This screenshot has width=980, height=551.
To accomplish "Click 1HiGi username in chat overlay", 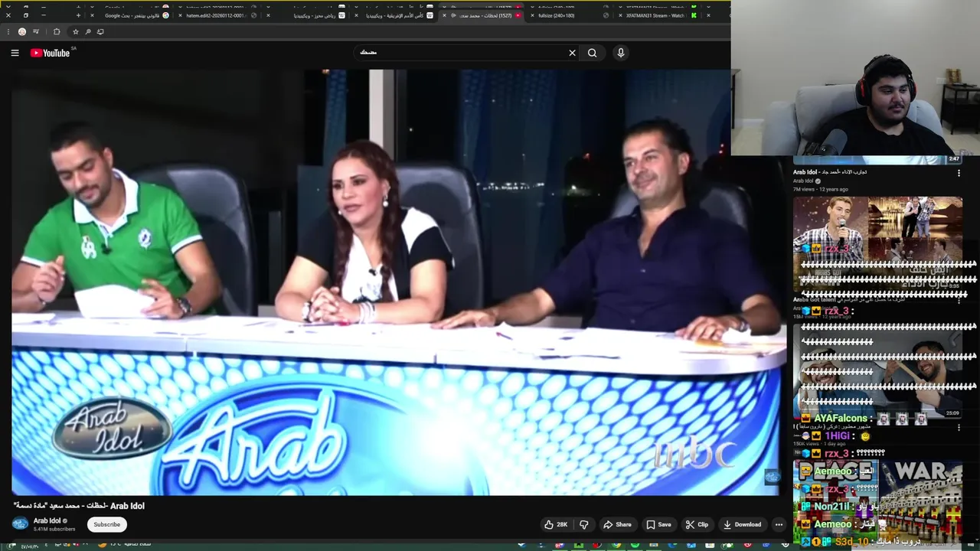I will 839,436.
